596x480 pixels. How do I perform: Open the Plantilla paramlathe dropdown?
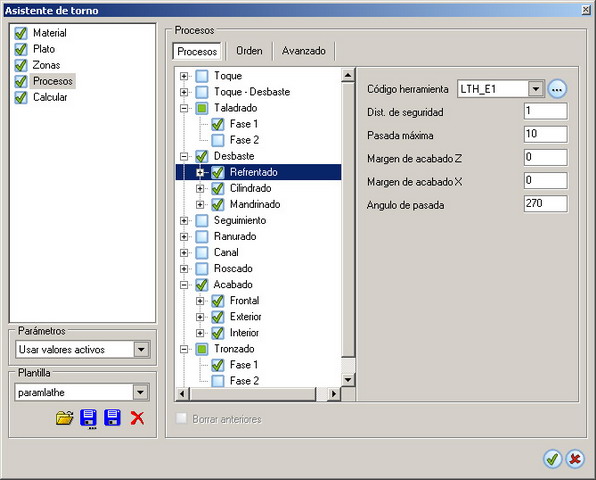[140, 392]
